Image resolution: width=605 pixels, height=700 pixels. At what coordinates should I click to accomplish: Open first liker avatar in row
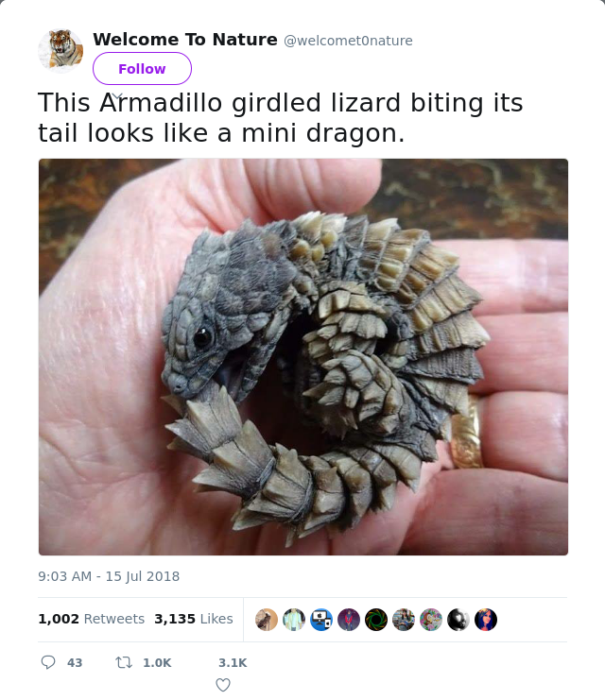(267, 620)
